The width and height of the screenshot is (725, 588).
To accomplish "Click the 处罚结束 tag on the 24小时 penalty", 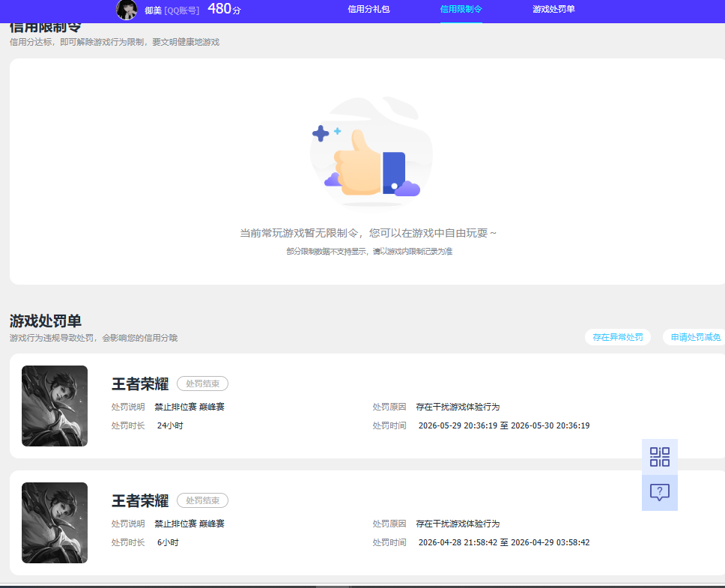I will tap(202, 384).
